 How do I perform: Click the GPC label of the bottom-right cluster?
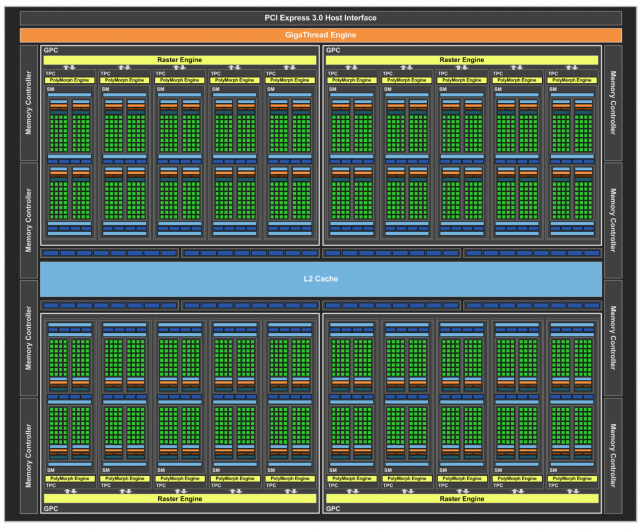coord(333,508)
